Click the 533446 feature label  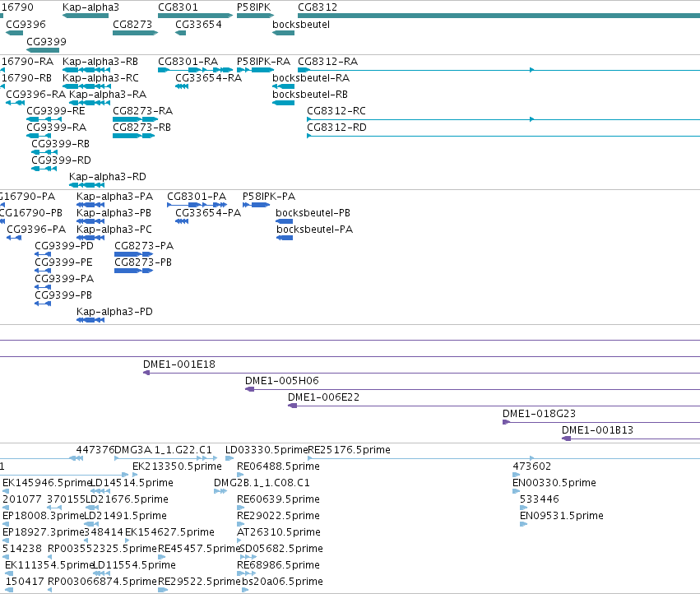click(x=540, y=499)
